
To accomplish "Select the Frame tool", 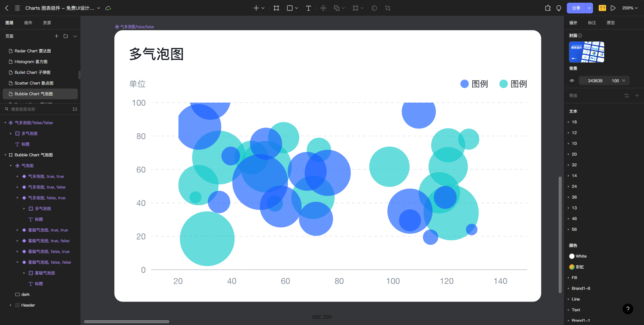I will pos(276,8).
